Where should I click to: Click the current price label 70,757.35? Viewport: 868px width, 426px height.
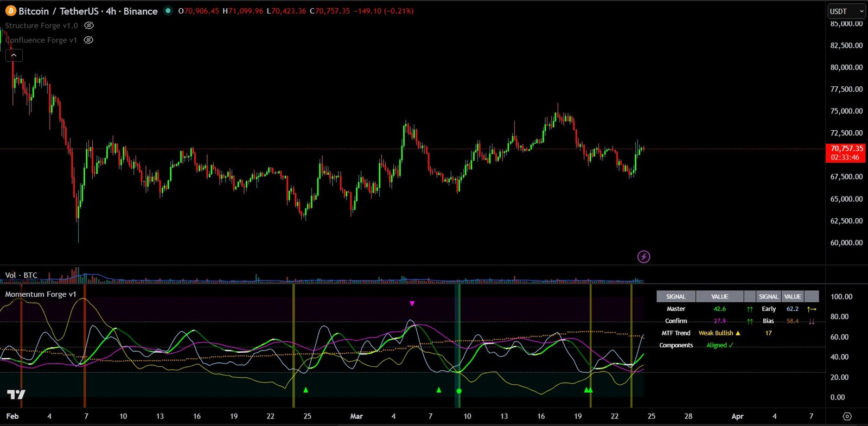click(846, 148)
